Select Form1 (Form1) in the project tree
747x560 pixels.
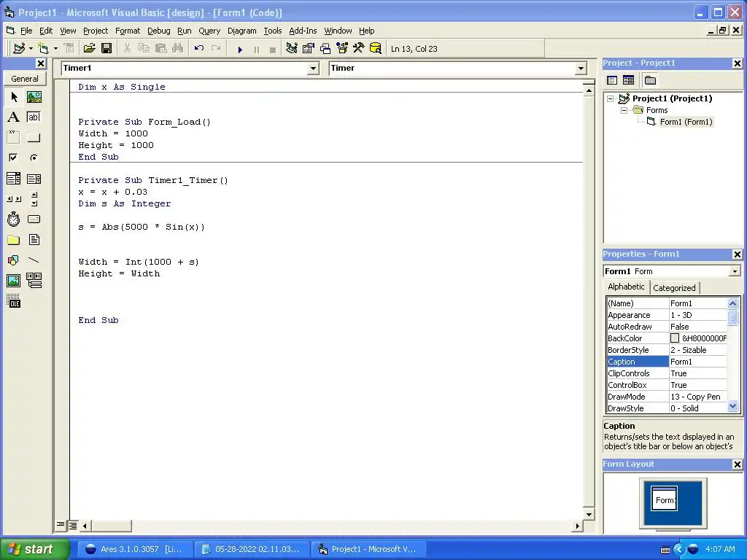click(686, 122)
